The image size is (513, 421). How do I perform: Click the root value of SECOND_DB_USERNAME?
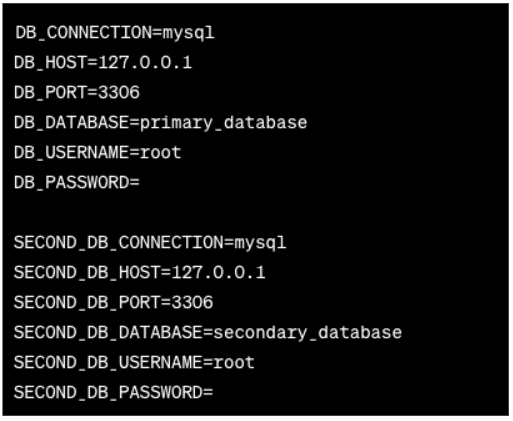click(x=234, y=363)
